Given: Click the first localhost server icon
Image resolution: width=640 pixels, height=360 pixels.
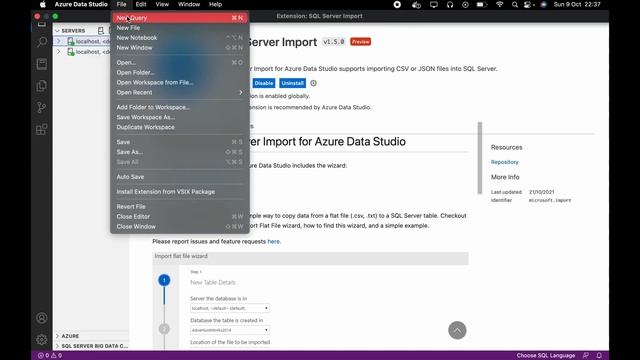Looking at the screenshot, I should pyautogui.click(x=71, y=41).
